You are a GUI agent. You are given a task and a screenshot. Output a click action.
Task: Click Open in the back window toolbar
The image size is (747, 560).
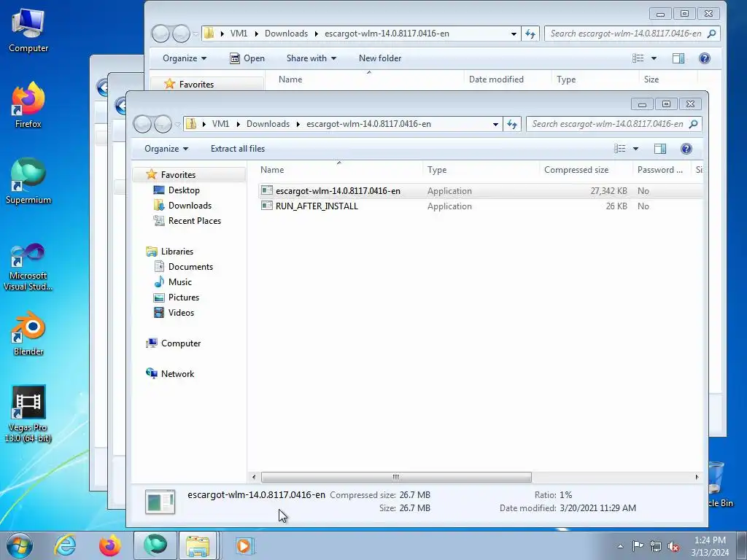[247, 58]
